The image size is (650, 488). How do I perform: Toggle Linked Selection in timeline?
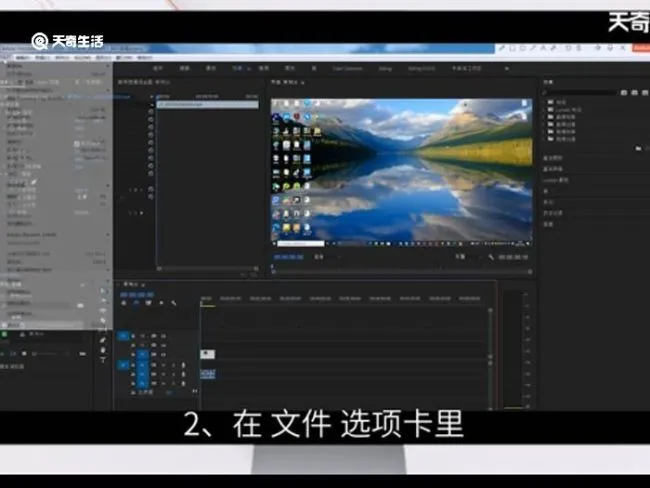(x=148, y=303)
